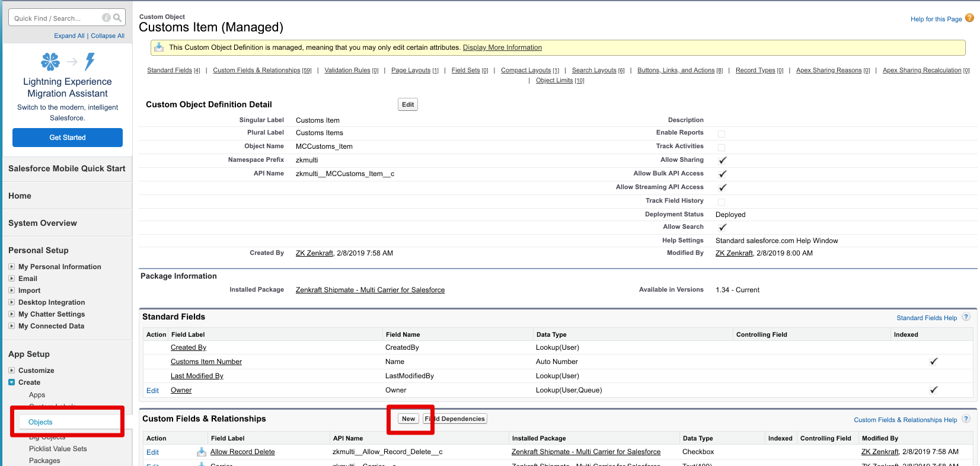Click the Help for this Page link
Screen dimensions: 980x466
(936, 19)
